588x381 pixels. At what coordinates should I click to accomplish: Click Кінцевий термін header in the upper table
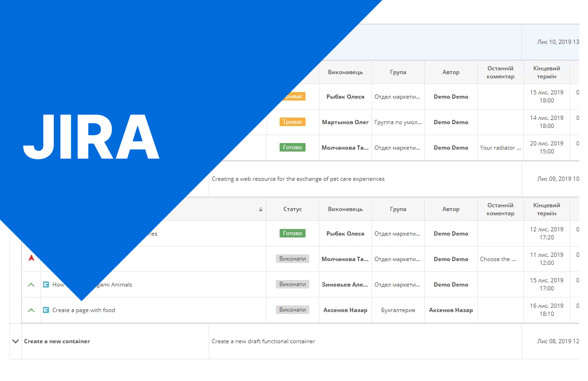click(547, 72)
